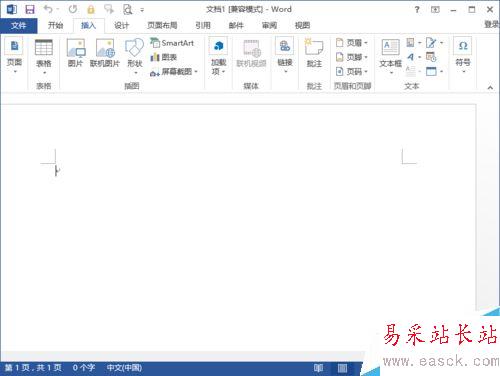Viewport: 500px width, 376px height.
Task: Click language 中文(中国) in status bar
Action: [124, 368]
